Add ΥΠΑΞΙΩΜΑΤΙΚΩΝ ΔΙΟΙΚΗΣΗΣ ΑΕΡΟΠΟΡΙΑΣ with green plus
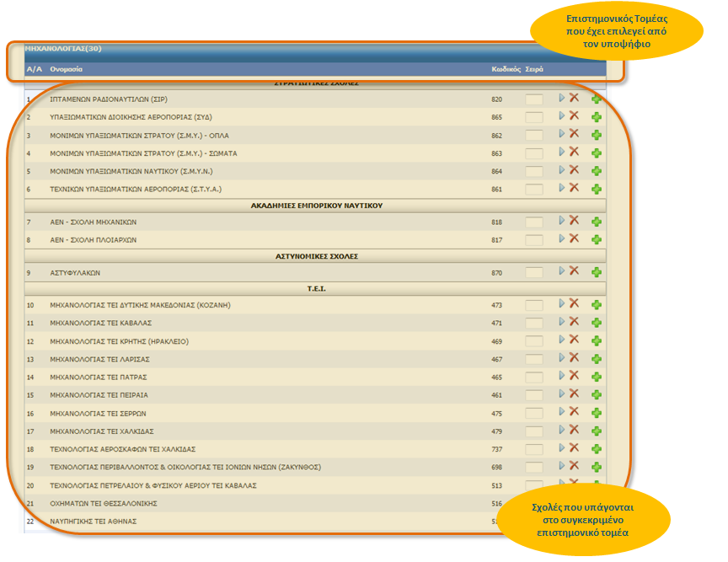Image resolution: width=728 pixels, height=562 pixels. (x=597, y=117)
